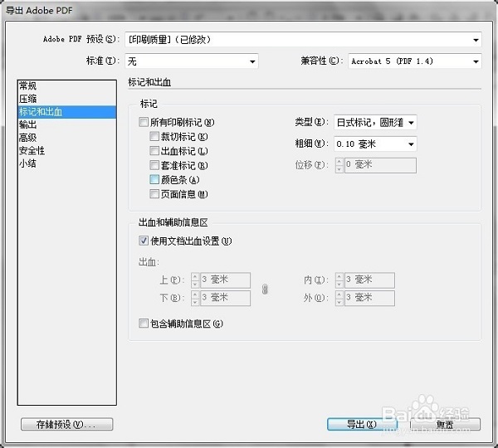Uncheck 使用文档出血设置
This screenshot has width=498, height=448.
click(x=144, y=241)
